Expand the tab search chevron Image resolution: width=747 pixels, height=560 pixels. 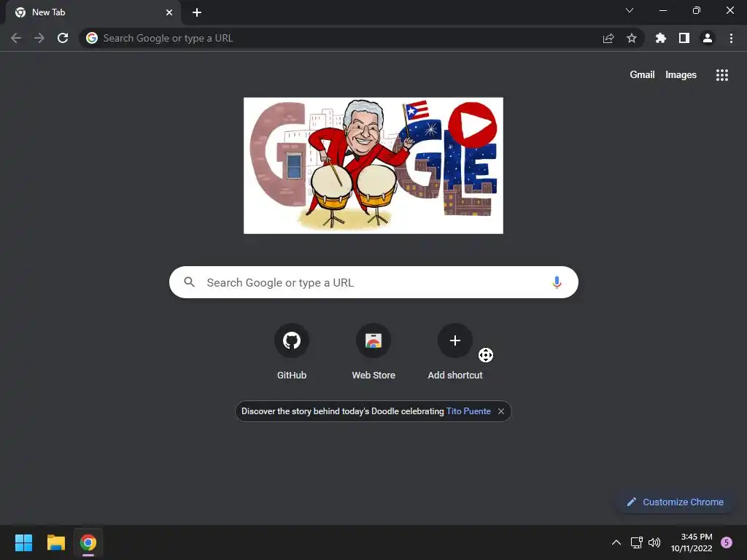[630, 10]
